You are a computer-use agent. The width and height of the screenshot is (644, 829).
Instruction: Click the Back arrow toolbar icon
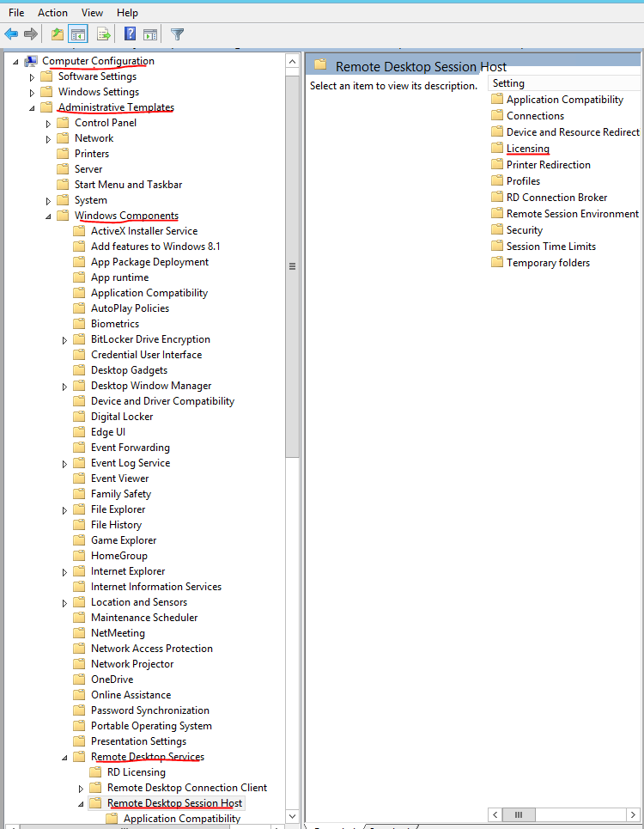pyautogui.click(x=11, y=34)
